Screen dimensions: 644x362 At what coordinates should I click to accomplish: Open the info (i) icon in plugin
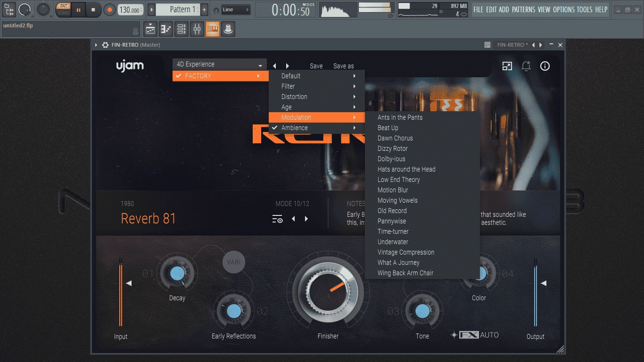click(545, 66)
